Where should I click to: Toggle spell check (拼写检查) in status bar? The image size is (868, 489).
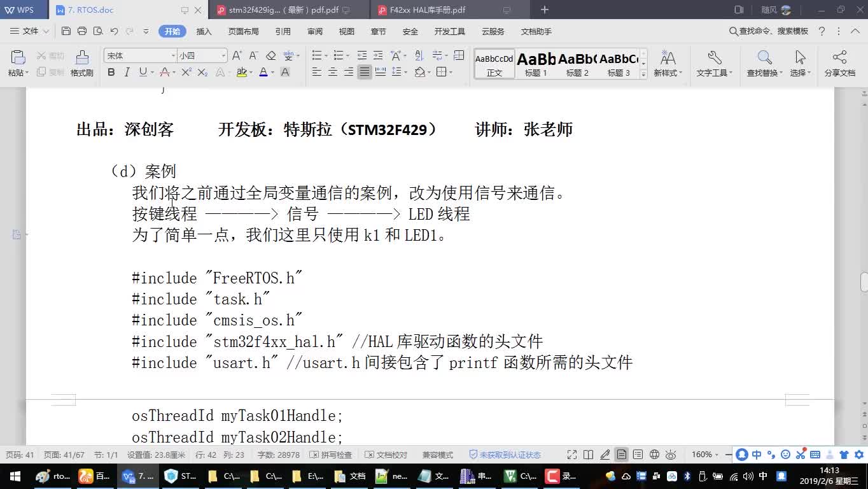330,455
